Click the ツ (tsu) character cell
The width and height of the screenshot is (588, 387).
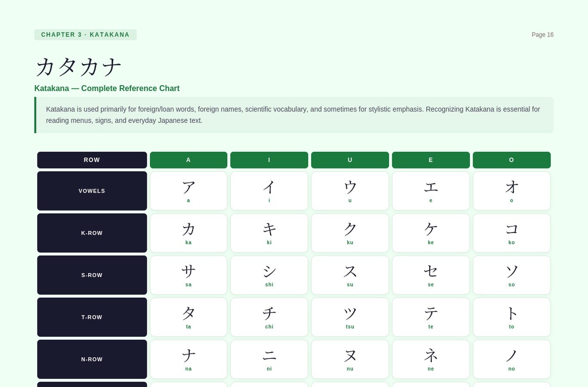pyautogui.click(x=350, y=317)
